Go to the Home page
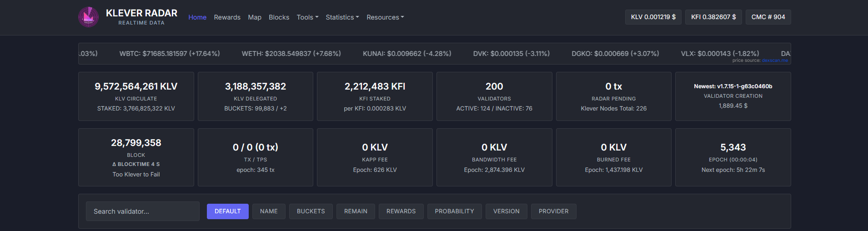The image size is (868, 231). (197, 17)
